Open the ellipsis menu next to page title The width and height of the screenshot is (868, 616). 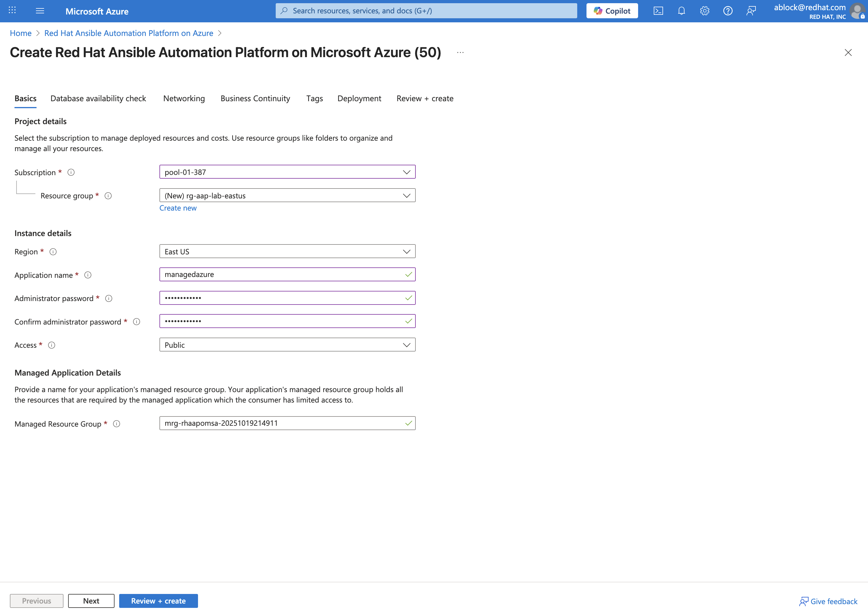point(460,52)
